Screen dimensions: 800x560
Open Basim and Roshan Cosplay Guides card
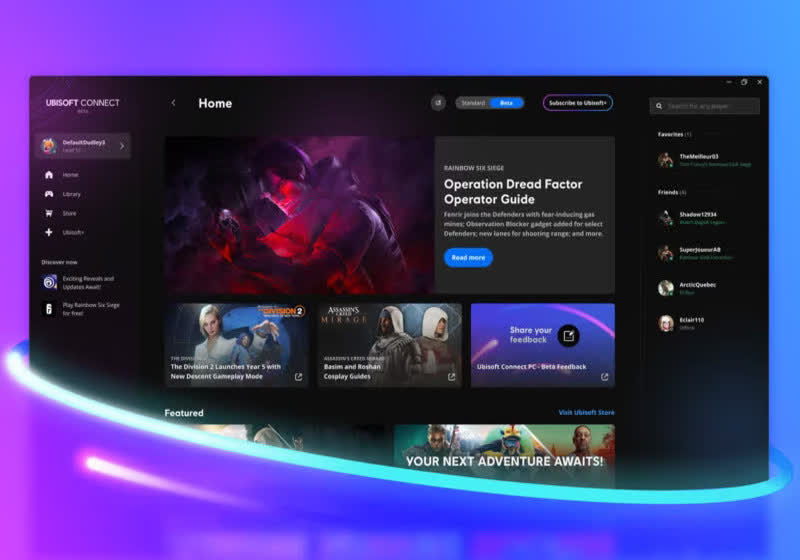(x=389, y=345)
